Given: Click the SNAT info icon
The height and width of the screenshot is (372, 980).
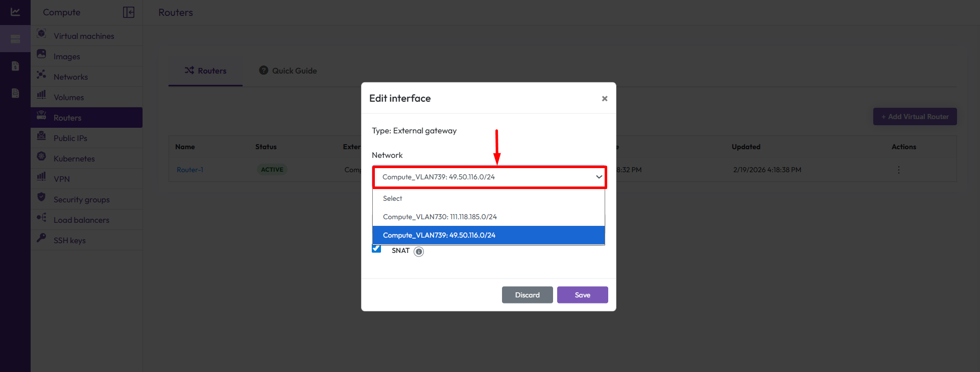Looking at the screenshot, I should click(419, 251).
